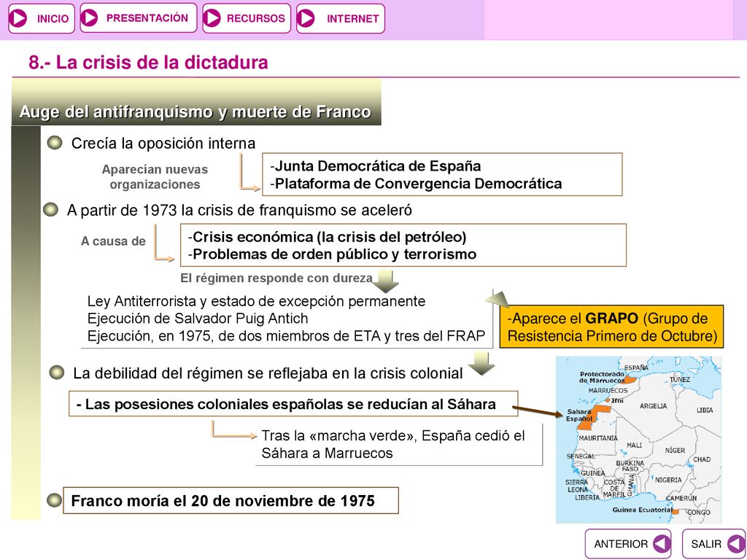Select 'Ley Antiterrorista y estado de excepción' line

tap(256, 301)
